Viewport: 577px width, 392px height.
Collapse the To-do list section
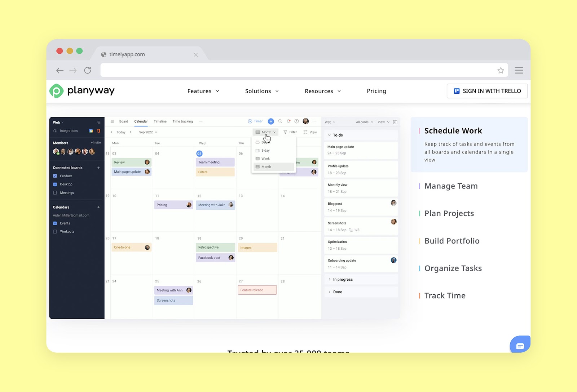click(x=330, y=135)
